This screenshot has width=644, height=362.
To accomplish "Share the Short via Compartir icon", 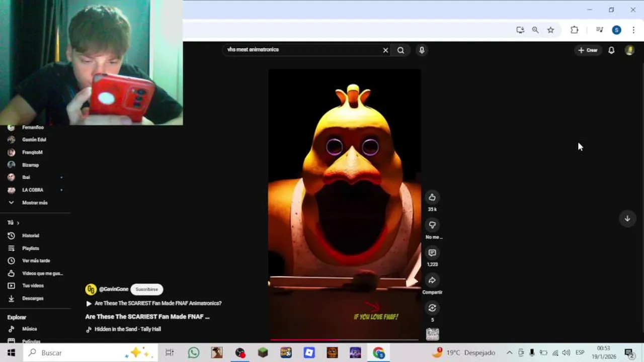I will tap(432, 281).
